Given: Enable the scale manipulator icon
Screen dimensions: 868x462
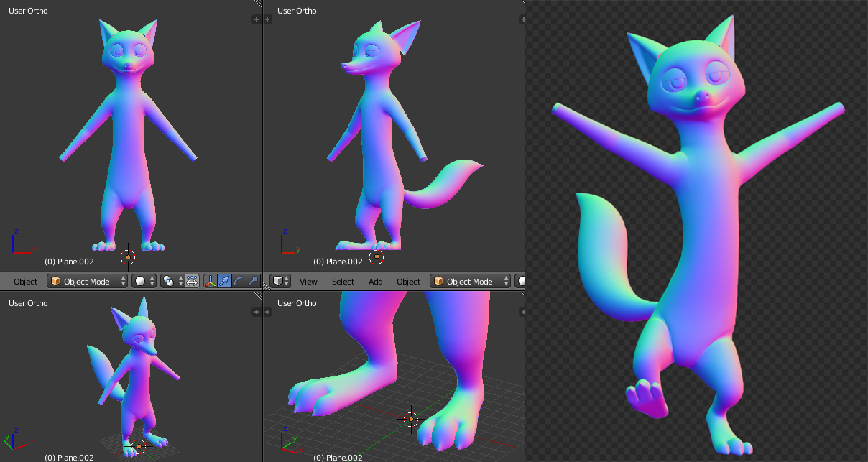Looking at the screenshot, I should (x=252, y=281).
